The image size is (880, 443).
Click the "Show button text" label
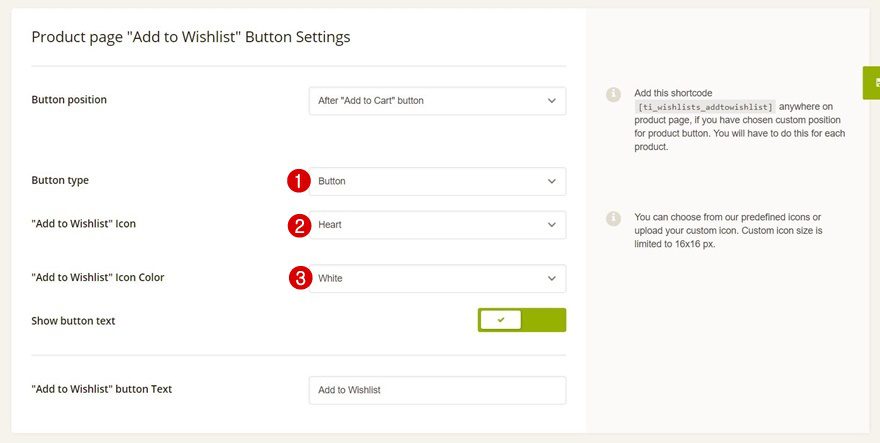pyautogui.click(x=74, y=321)
